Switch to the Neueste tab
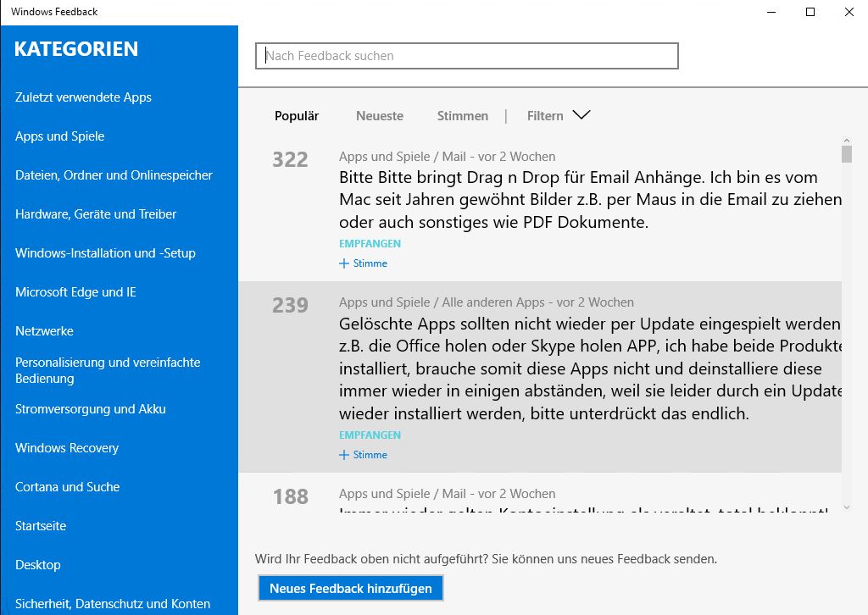 [380, 116]
